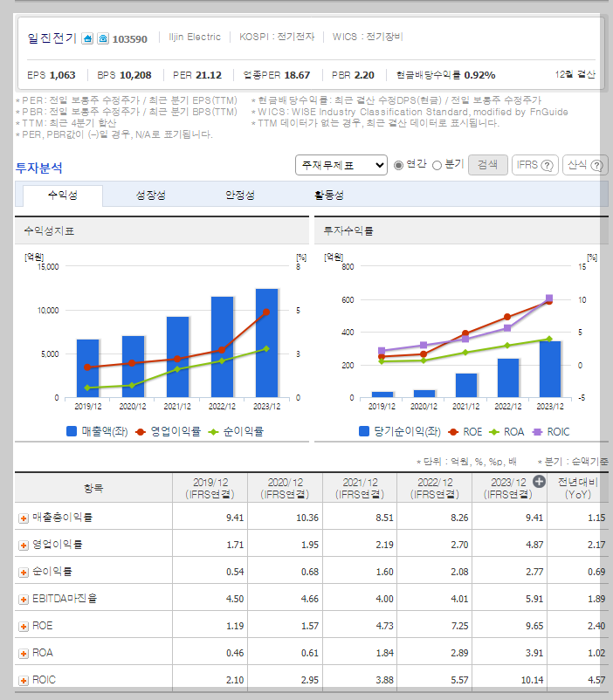Click the 2023/12 ROIC data point in chart

(549, 299)
